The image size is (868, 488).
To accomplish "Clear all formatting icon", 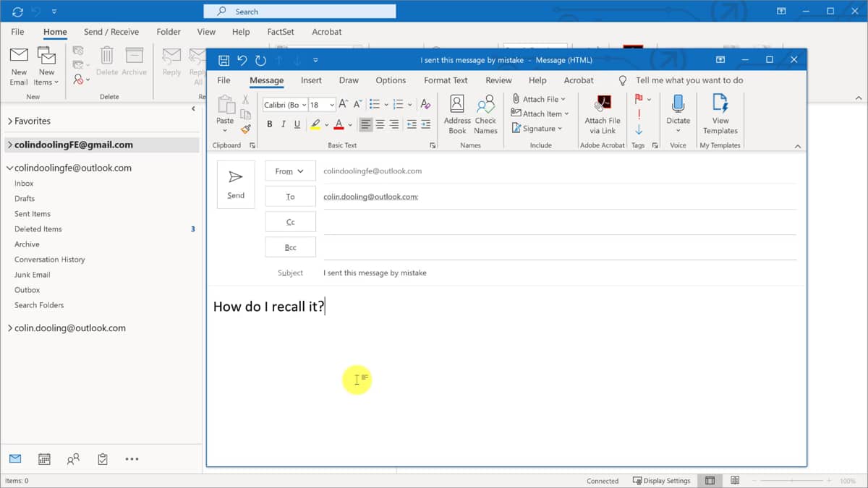I will [x=425, y=104].
